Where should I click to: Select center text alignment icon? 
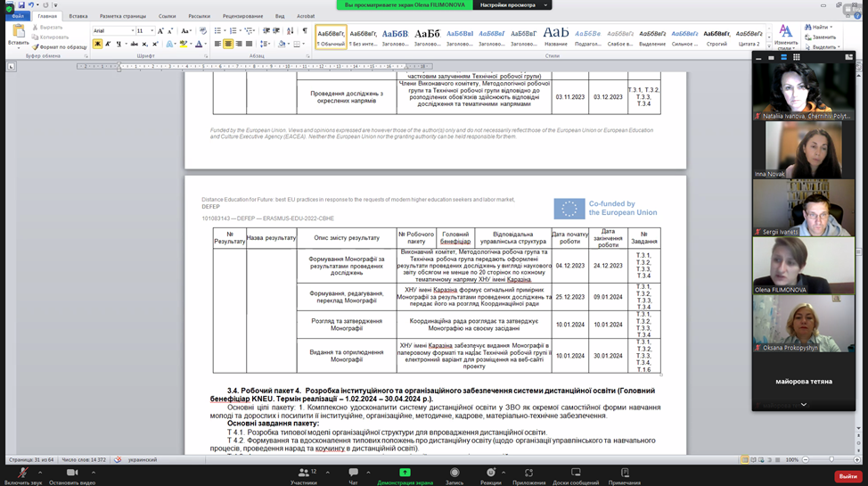tap(228, 44)
